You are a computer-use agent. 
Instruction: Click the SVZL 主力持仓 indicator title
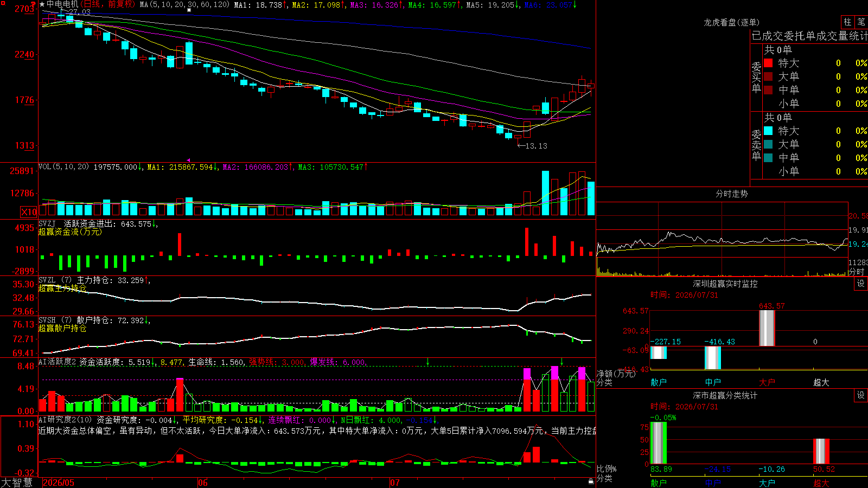coord(75,280)
